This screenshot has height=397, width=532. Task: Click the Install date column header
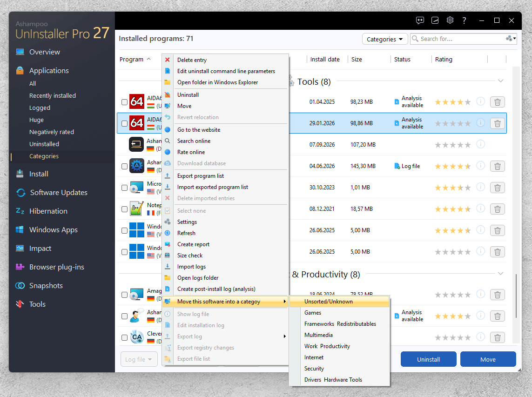coord(325,60)
